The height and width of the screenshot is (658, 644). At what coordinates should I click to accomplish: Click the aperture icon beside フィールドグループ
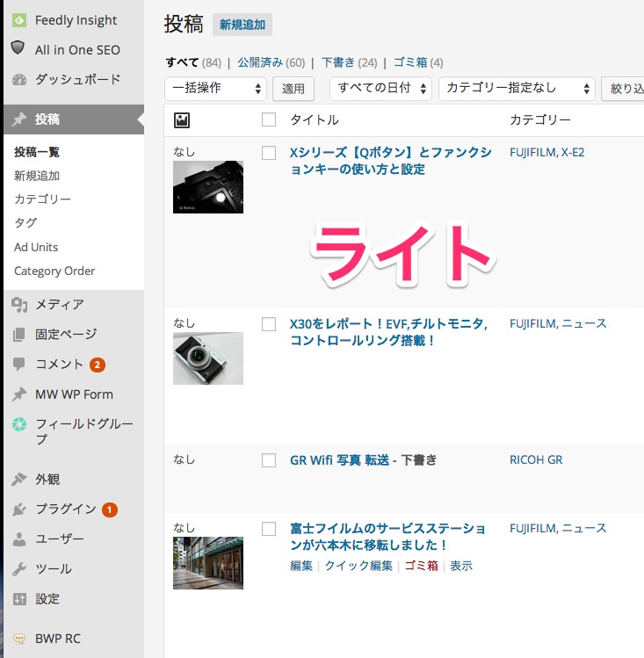tap(19, 424)
